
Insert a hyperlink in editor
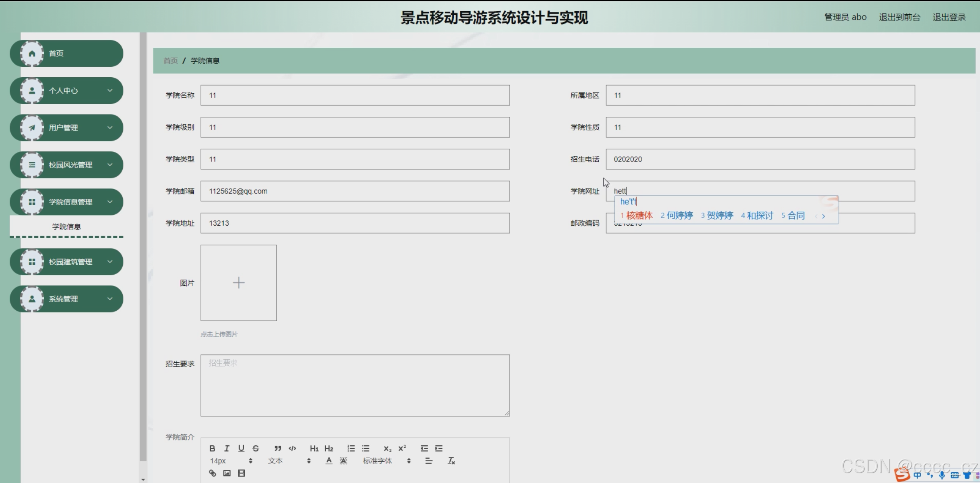point(212,473)
